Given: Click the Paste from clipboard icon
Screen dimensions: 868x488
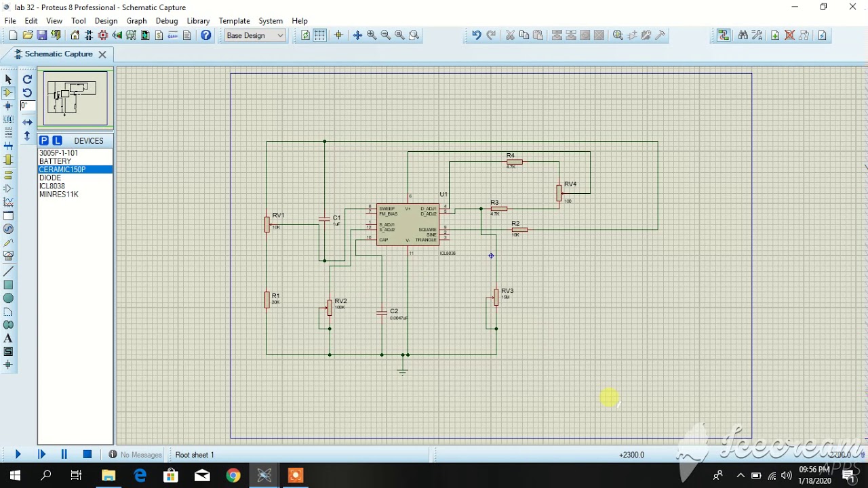Looking at the screenshot, I should pyautogui.click(x=538, y=35).
